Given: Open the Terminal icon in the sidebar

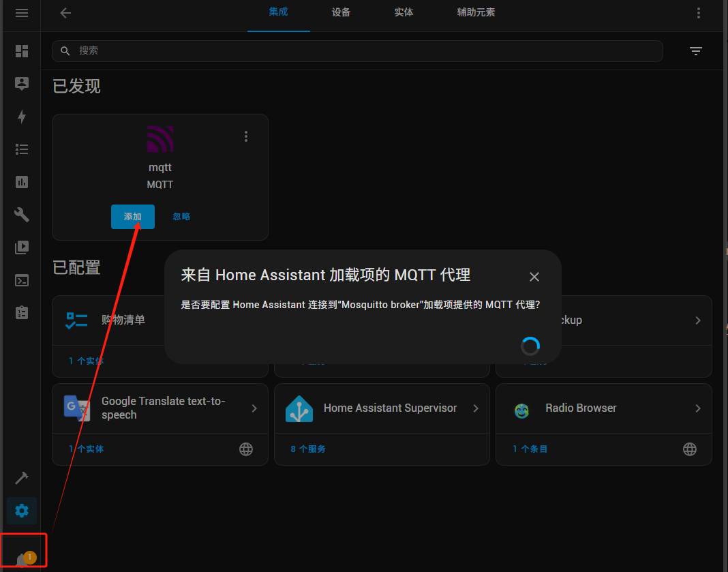Looking at the screenshot, I should (x=22, y=280).
